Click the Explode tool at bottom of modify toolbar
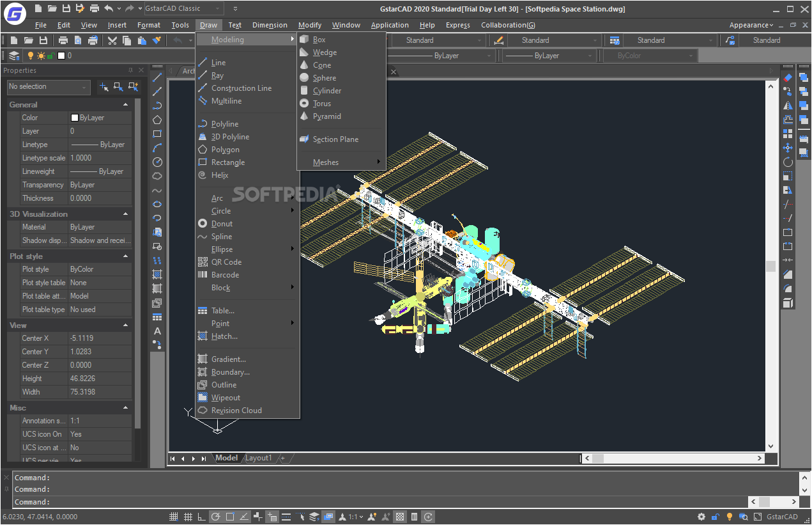This screenshot has width=812, height=525. tap(788, 302)
